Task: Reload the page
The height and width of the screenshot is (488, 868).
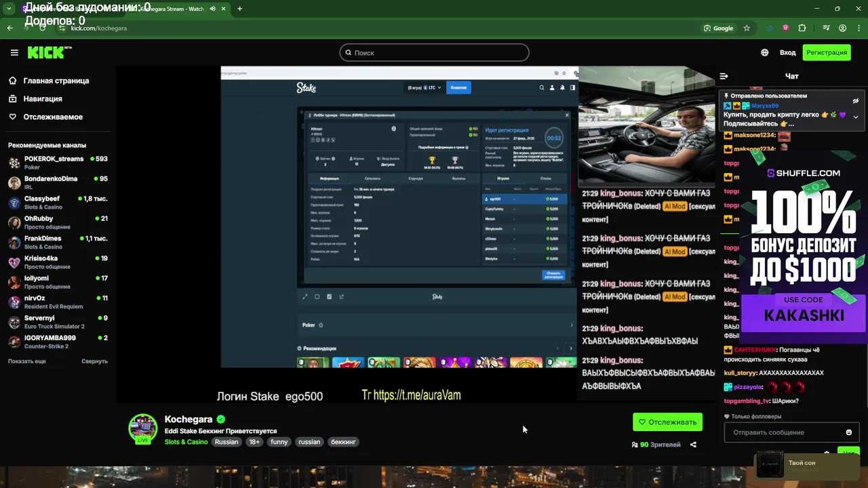Action: [42, 28]
